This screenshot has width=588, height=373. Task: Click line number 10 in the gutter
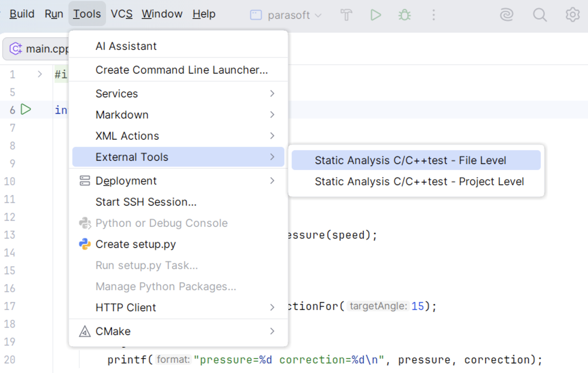pyautogui.click(x=10, y=182)
